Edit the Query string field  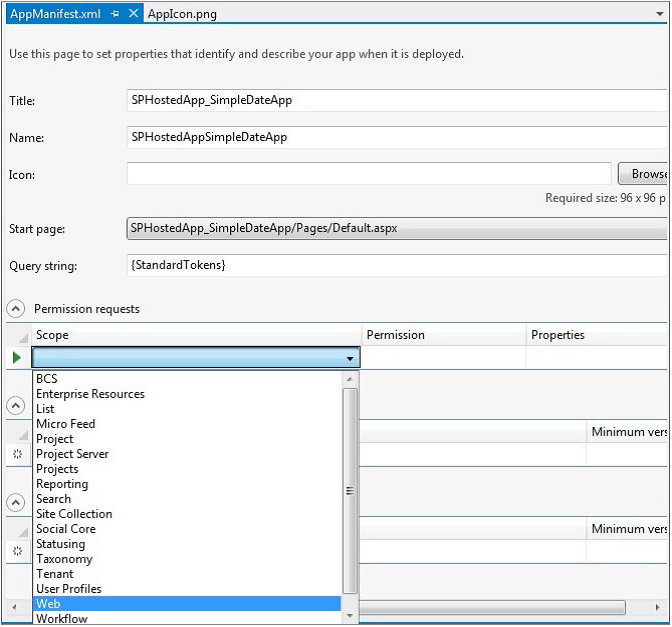point(396,265)
